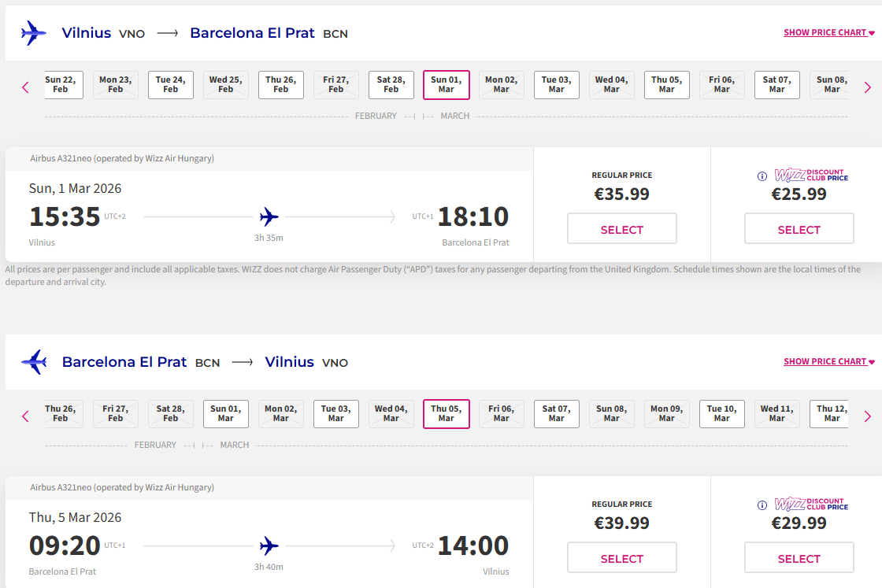882x588 pixels.
Task: Select outbound date Thu 05, Mar
Action: coord(667,85)
